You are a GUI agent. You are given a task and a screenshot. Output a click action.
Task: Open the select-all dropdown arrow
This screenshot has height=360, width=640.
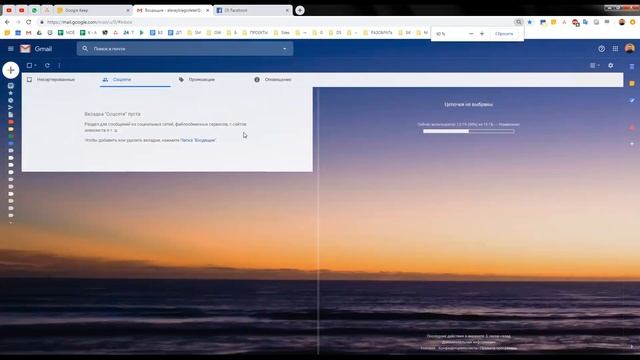[x=36, y=65]
